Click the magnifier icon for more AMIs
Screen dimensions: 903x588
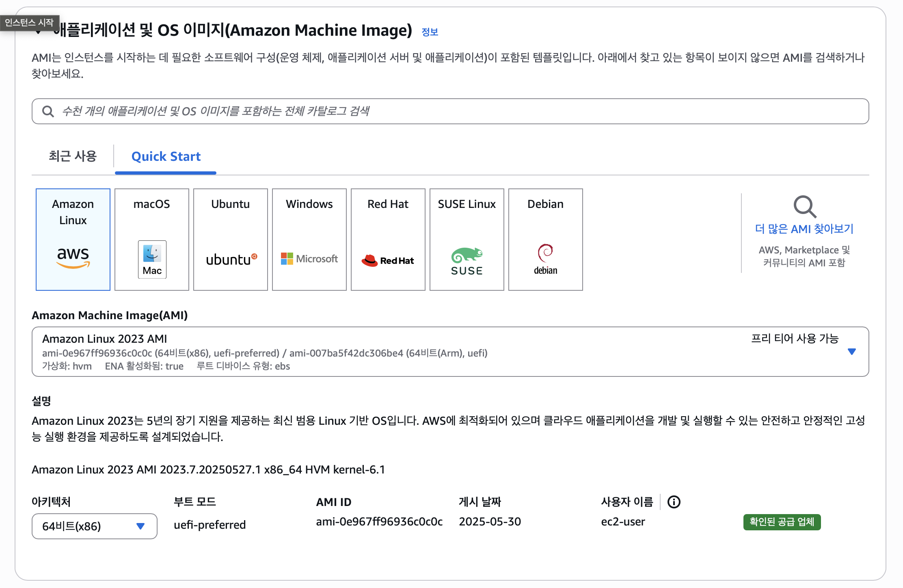pos(804,207)
